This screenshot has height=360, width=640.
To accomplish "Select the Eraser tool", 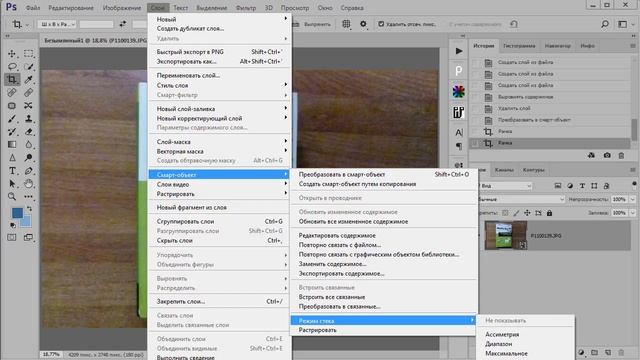I will tap(29, 132).
